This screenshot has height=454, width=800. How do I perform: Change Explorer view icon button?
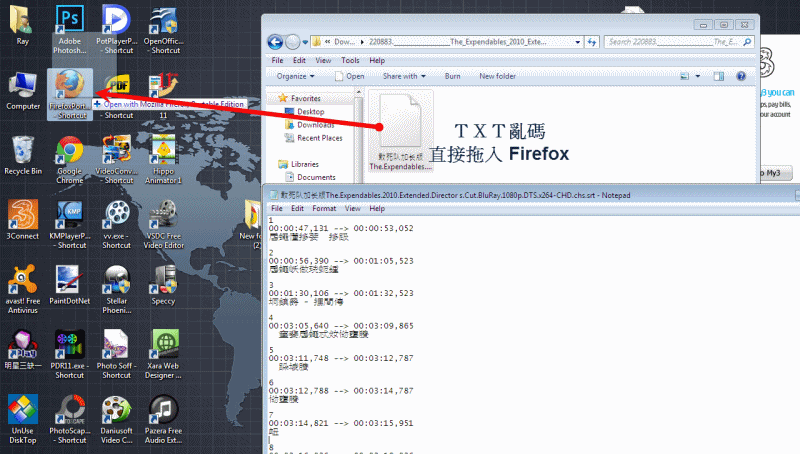685,76
